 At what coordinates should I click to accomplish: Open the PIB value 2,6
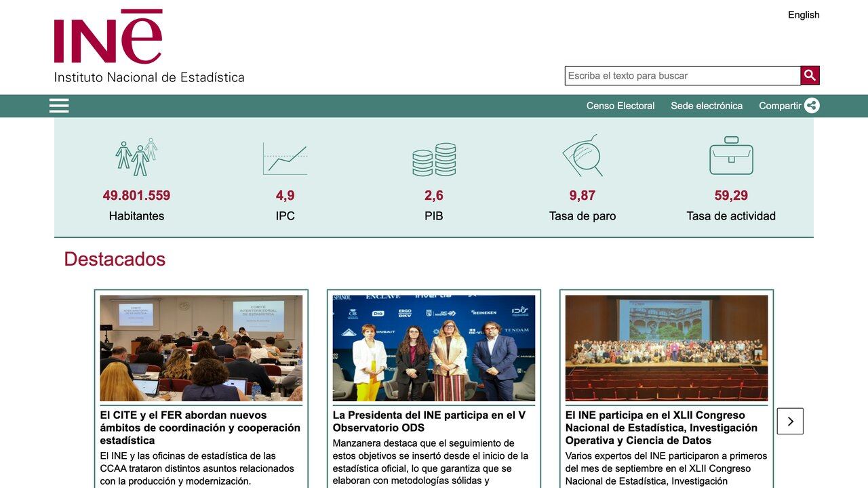434,196
